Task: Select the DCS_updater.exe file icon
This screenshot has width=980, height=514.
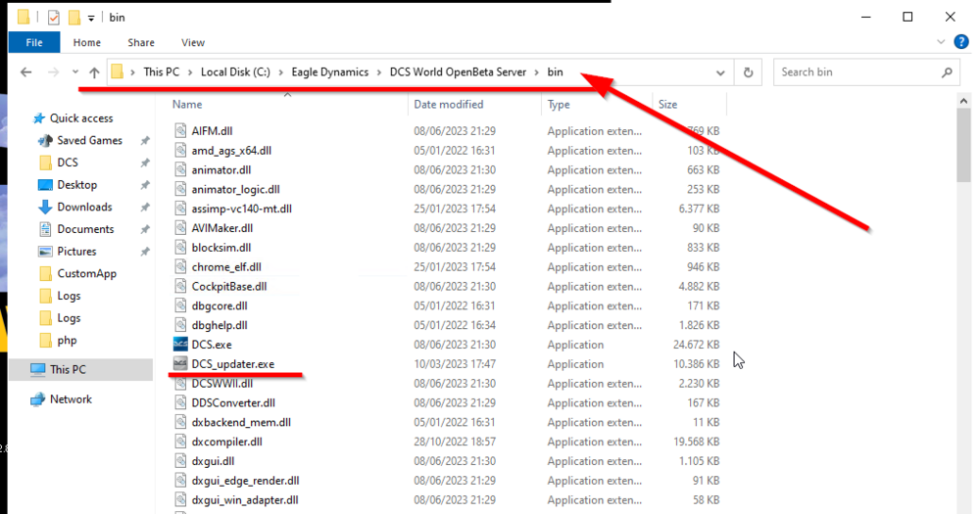Action: 180,363
